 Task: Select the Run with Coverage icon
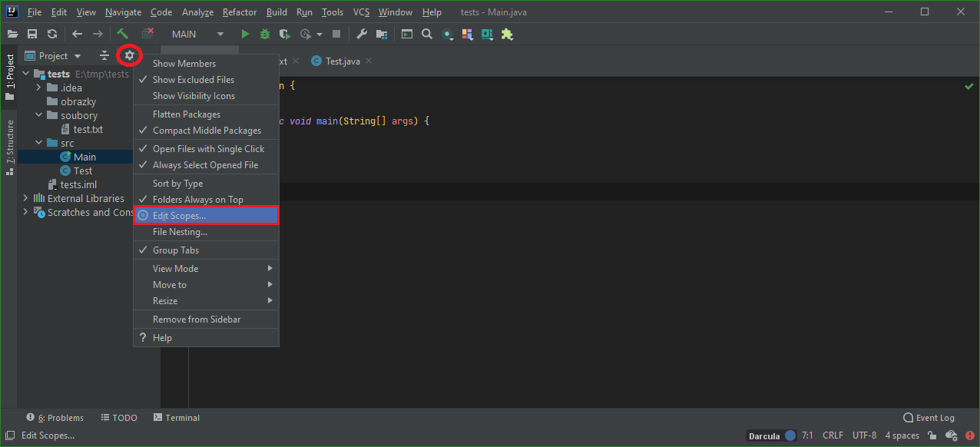coord(284,34)
